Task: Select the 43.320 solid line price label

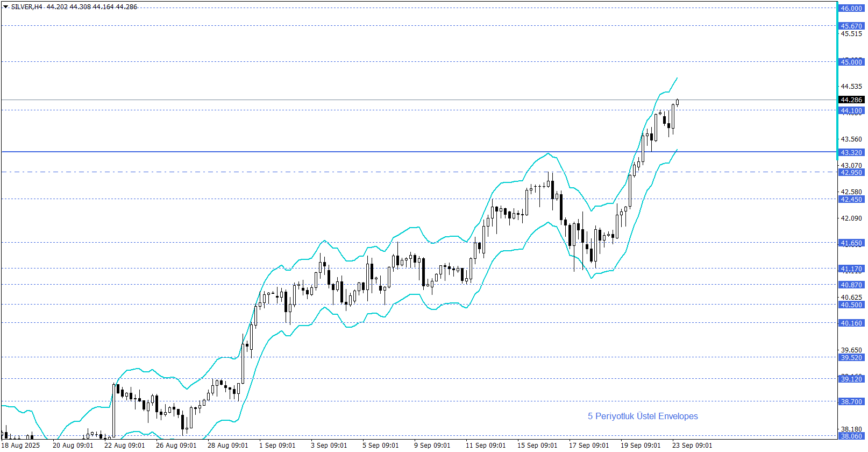Action: pyautogui.click(x=851, y=152)
